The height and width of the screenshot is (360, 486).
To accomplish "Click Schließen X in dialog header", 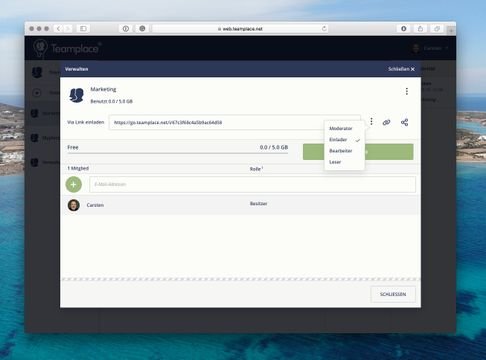I will pos(401,69).
